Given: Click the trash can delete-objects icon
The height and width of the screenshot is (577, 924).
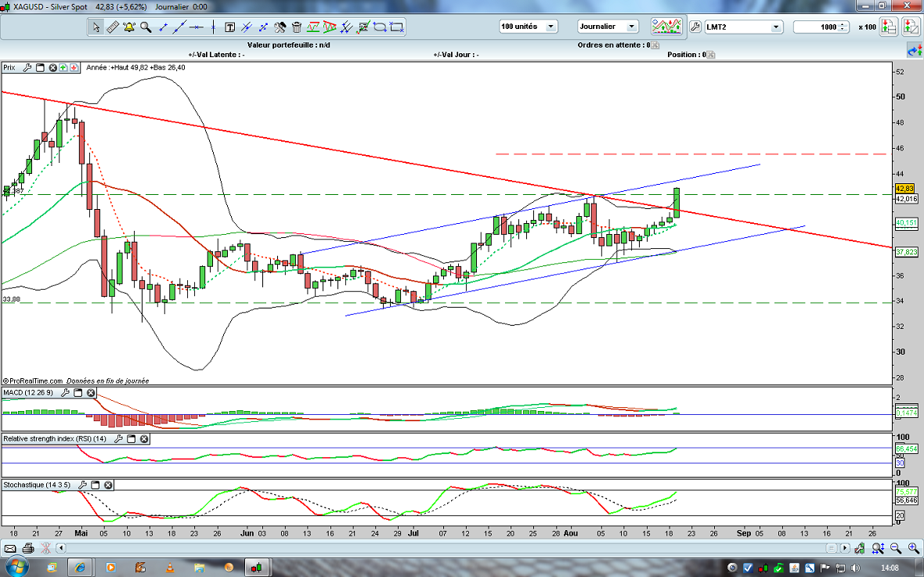Looking at the screenshot, I should [297, 27].
